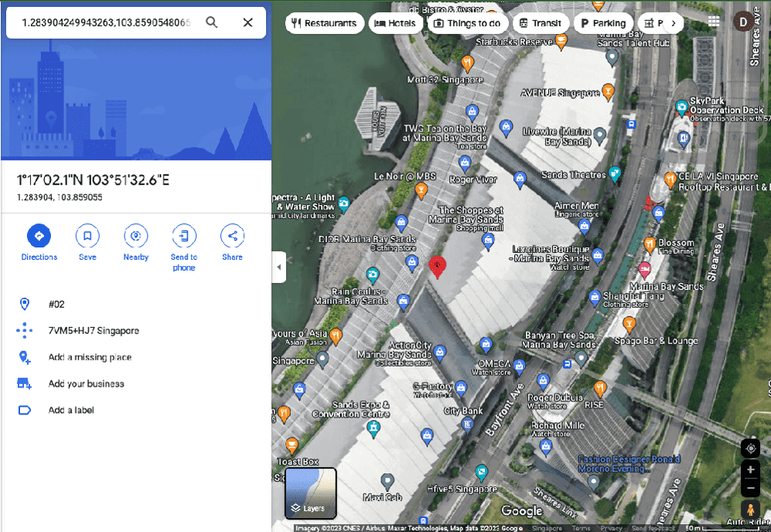The height and width of the screenshot is (532, 771).
Task: Filter map by Restaurants
Action: (x=325, y=23)
